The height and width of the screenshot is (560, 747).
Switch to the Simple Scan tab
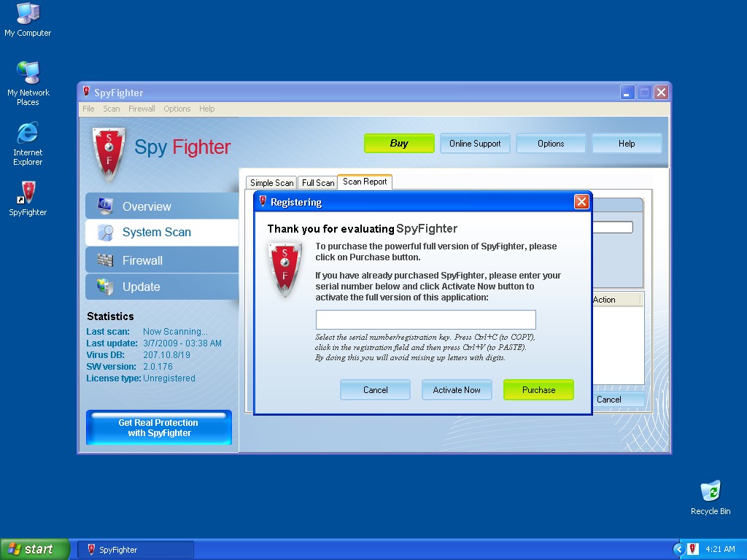click(271, 183)
